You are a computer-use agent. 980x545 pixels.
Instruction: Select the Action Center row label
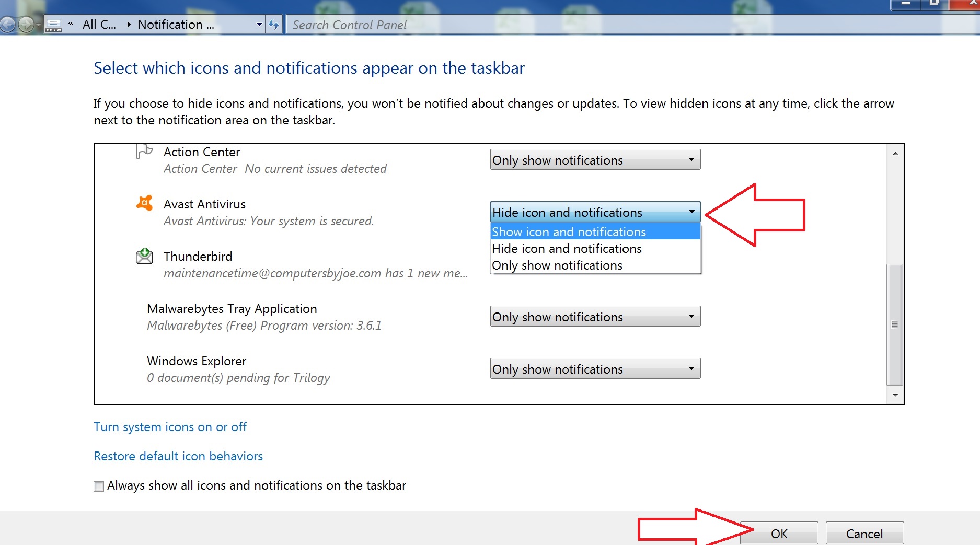click(202, 152)
